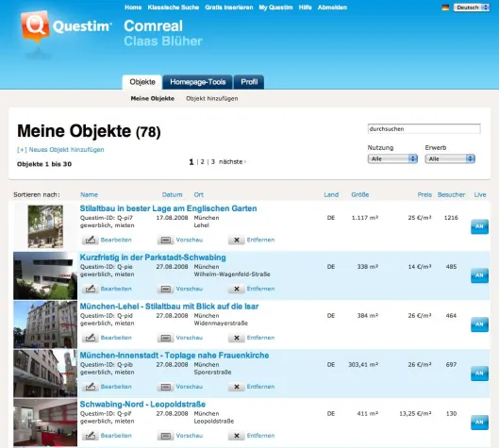The image size is (499, 448).
Task: Click preview icon for Stilaltbau Englischen Garten
Action: coord(165,240)
